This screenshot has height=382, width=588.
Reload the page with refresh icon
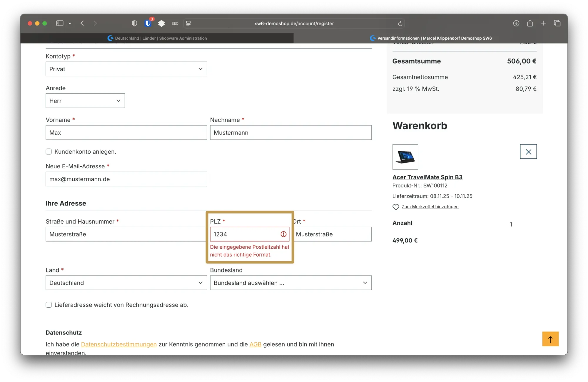(x=400, y=24)
